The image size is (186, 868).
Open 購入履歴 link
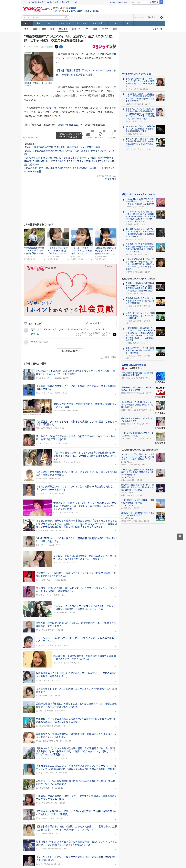pyautogui.click(x=152, y=18)
